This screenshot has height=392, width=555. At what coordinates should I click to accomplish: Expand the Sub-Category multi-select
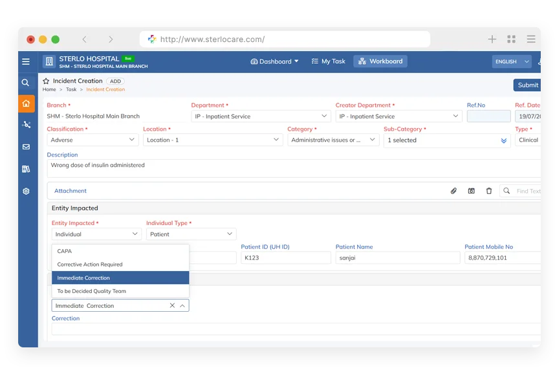[447, 140]
